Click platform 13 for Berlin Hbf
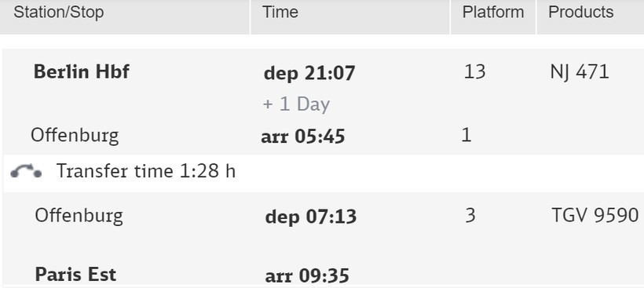Screen dimensions: 644x288 (x=475, y=71)
